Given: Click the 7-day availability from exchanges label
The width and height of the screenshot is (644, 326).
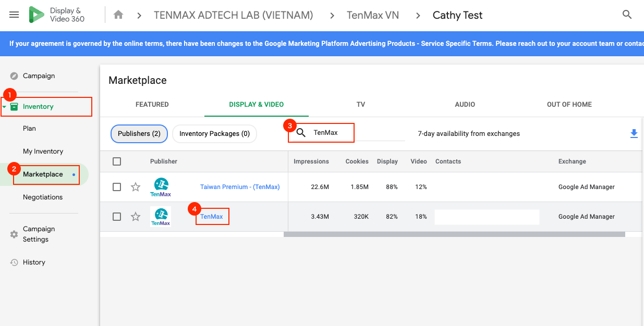Looking at the screenshot, I should coord(469,134).
